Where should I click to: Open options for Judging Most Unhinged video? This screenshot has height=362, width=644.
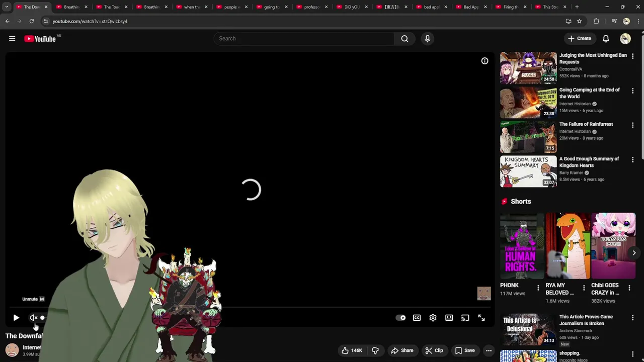pyautogui.click(x=632, y=56)
